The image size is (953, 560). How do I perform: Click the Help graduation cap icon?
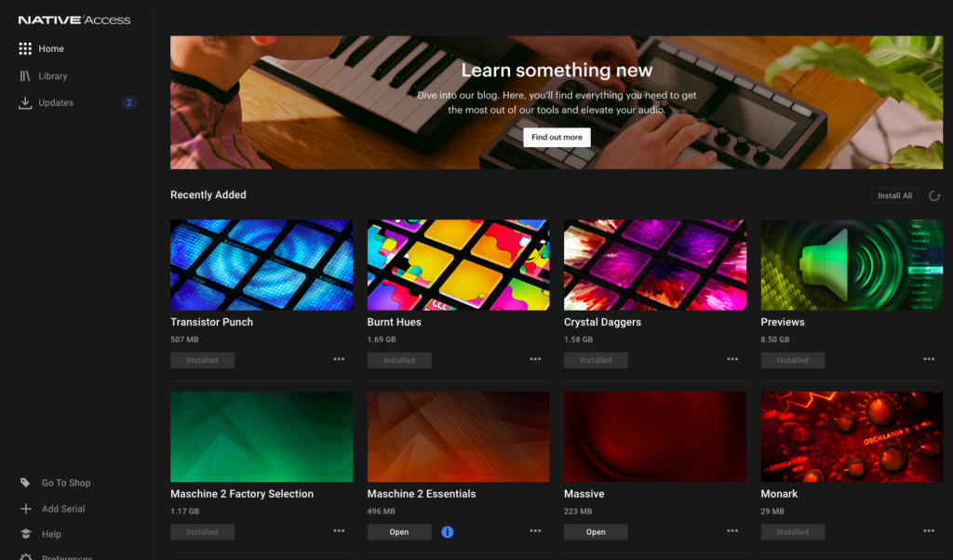25,534
